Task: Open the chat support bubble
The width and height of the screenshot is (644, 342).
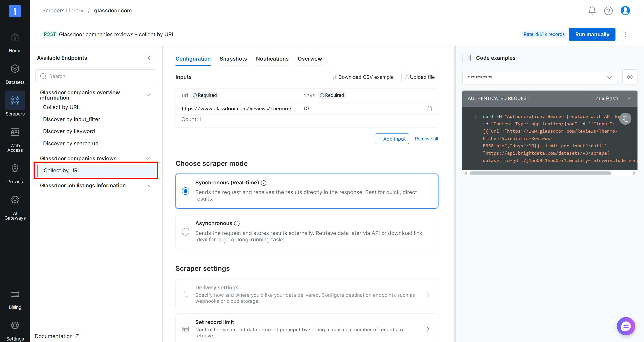Action: click(626, 326)
